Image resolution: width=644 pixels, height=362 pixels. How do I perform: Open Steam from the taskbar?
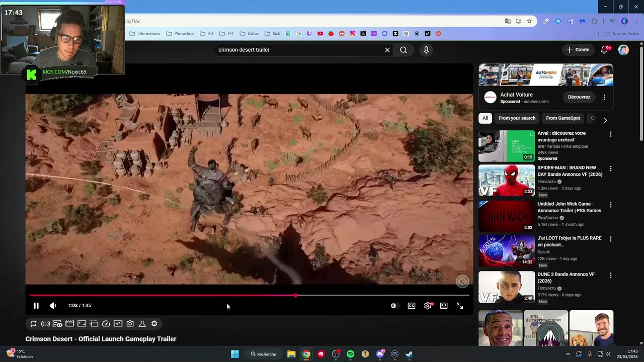pos(410,354)
